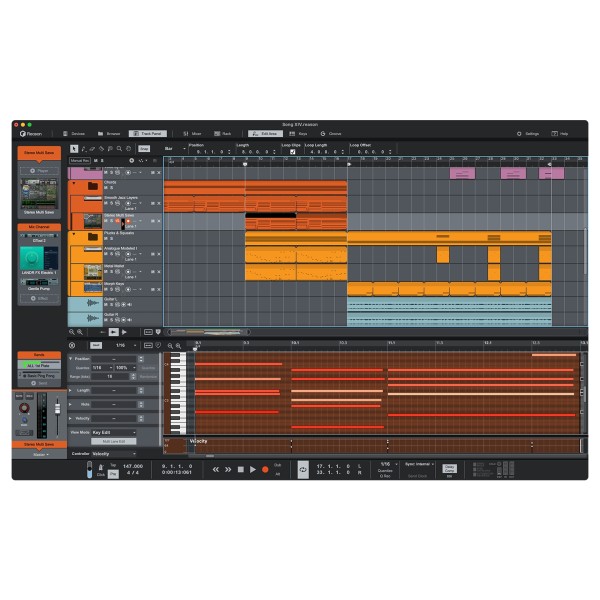Open the Browser panel
Screen dimensions: 600x600
[109, 134]
